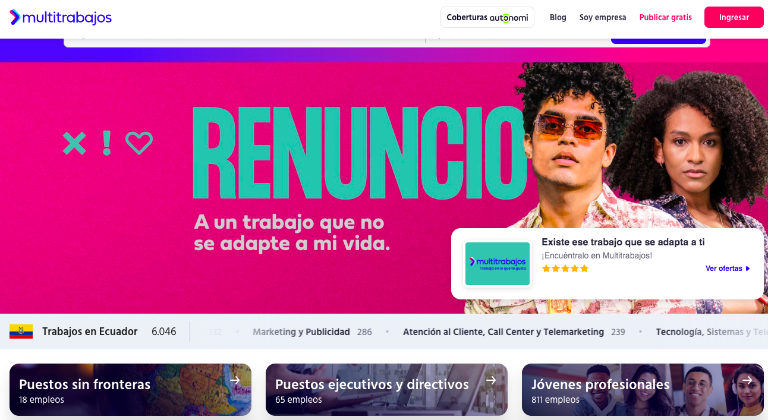Viewport: 768px width, 420px height.
Task: Open arrow on Jóvenes profesionales card
Action: point(747,380)
